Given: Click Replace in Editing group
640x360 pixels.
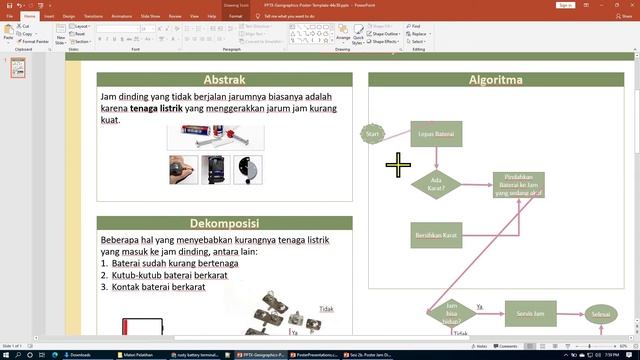Looking at the screenshot, I should [418, 34].
